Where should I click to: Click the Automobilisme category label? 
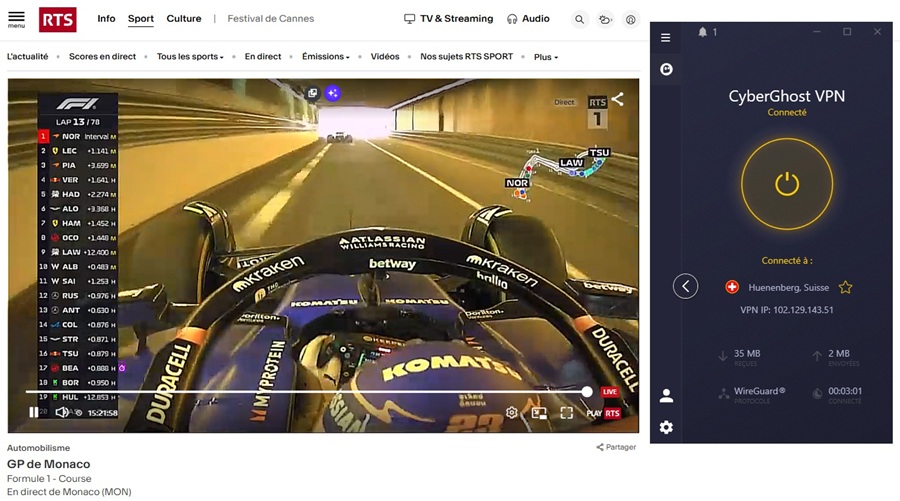pyautogui.click(x=38, y=448)
